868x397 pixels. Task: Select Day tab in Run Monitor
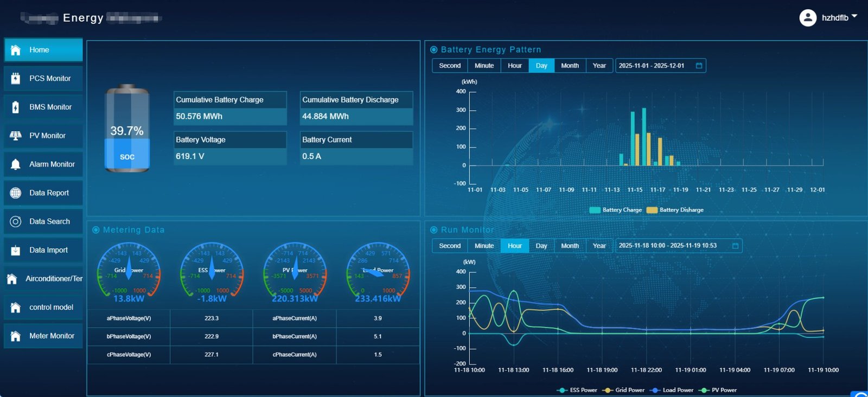(x=541, y=246)
